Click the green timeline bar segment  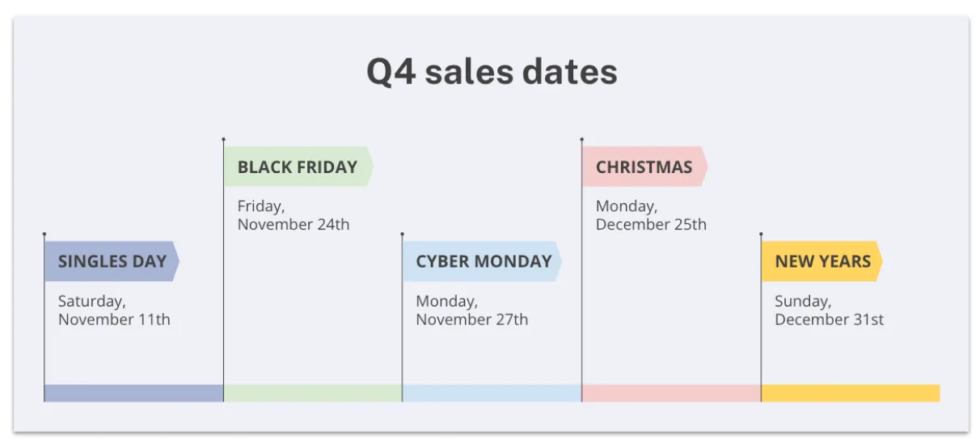click(313, 393)
